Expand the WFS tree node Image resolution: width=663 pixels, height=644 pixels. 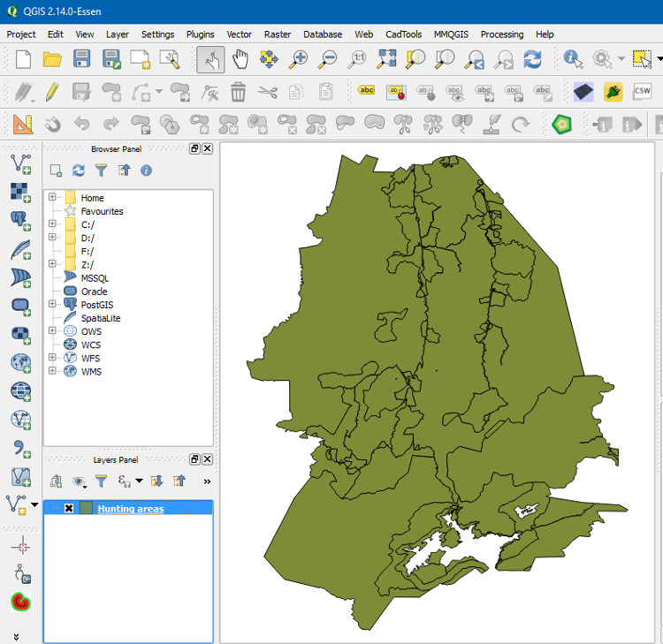pyautogui.click(x=52, y=358)
